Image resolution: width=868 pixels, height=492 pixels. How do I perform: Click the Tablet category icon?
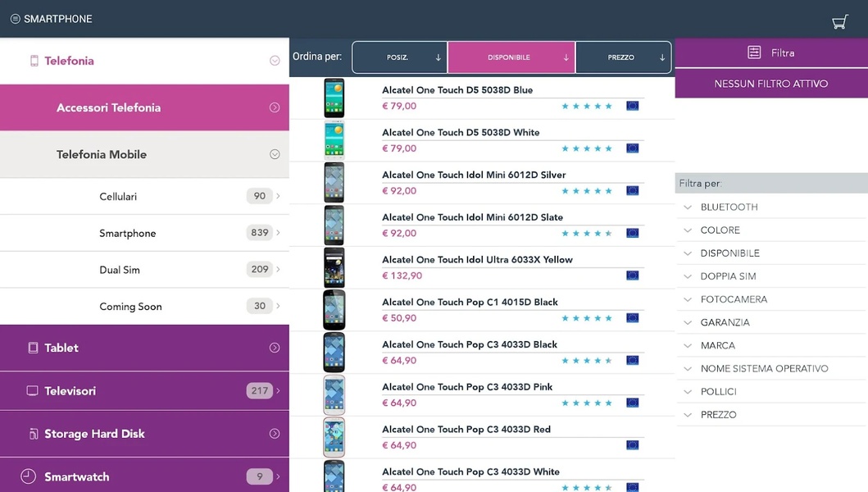tap(34, 348)
